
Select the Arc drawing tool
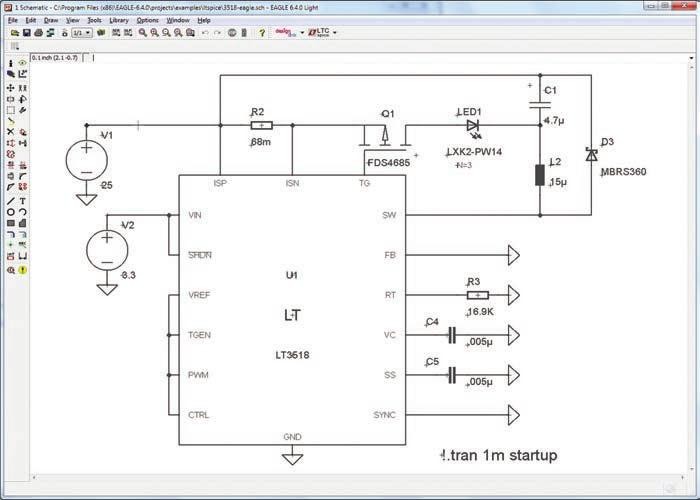[x=22, y=212]
